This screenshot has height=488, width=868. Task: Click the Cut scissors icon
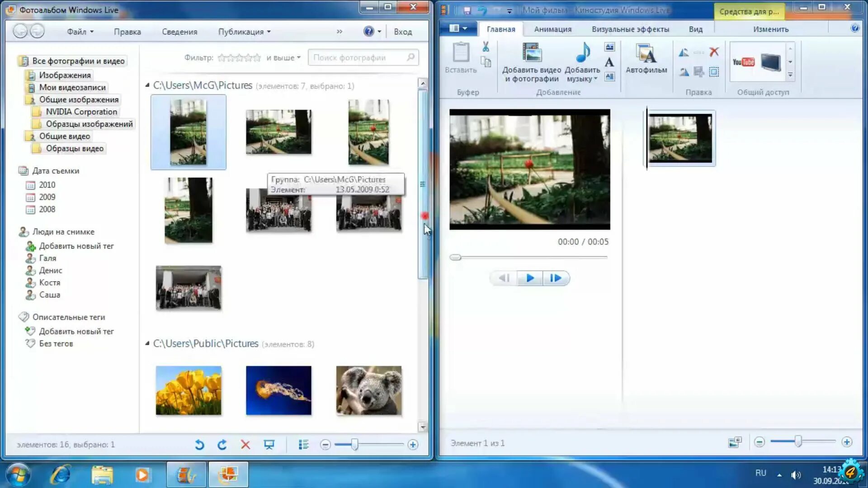coord(486,47)
